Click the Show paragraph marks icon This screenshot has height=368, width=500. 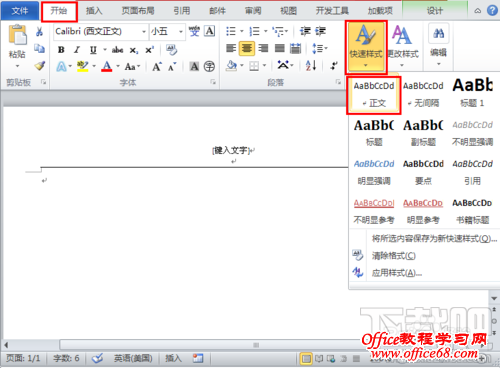click(x=334, y=66)
